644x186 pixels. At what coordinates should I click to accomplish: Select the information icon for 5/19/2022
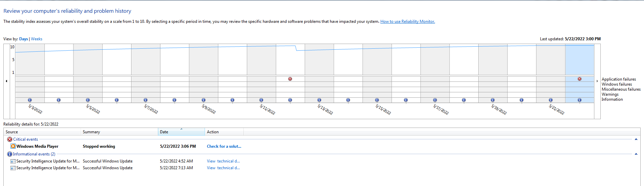coord(493,100)
